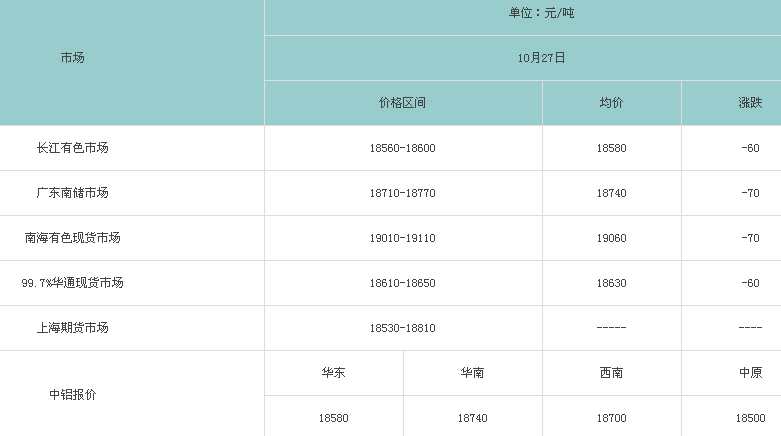Viewport: 781px width, 436px height.
Task: Select the 99.7%华通现货市场 row label
Action: pos(72,283)
